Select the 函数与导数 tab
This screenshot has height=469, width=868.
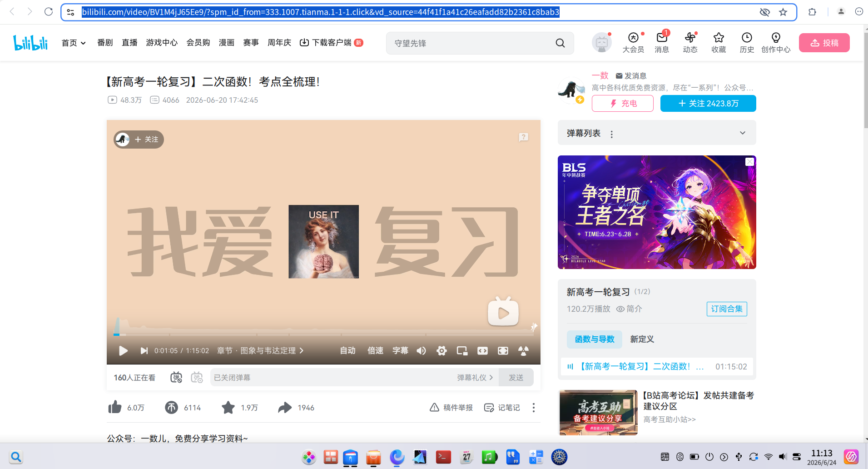click(x=595, y=339)
